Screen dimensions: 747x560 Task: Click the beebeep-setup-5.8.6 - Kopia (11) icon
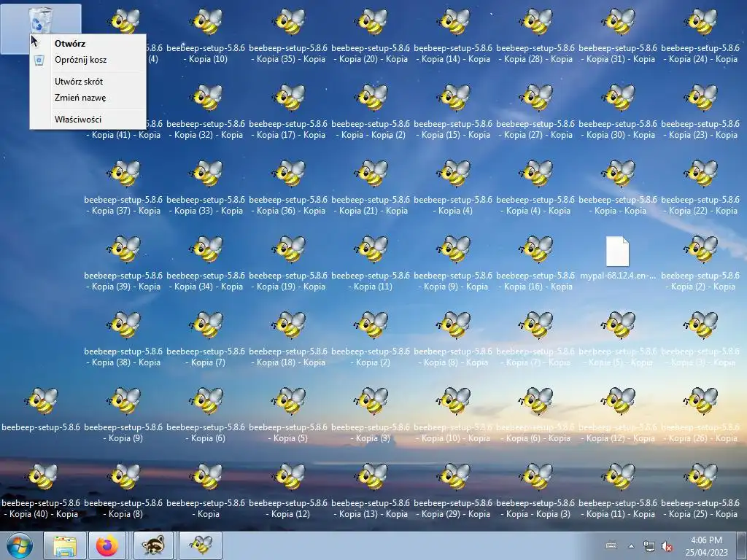coord(371,249)
